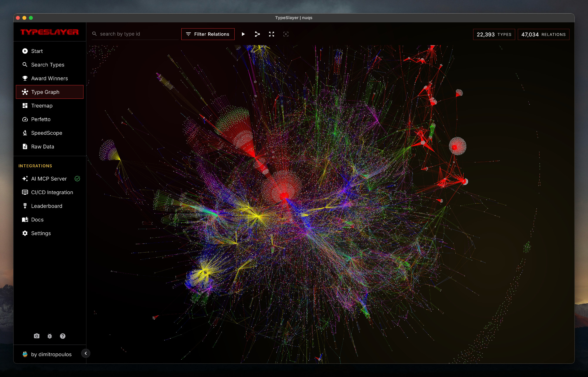Click the search by type id field

(x=138, y=34)
